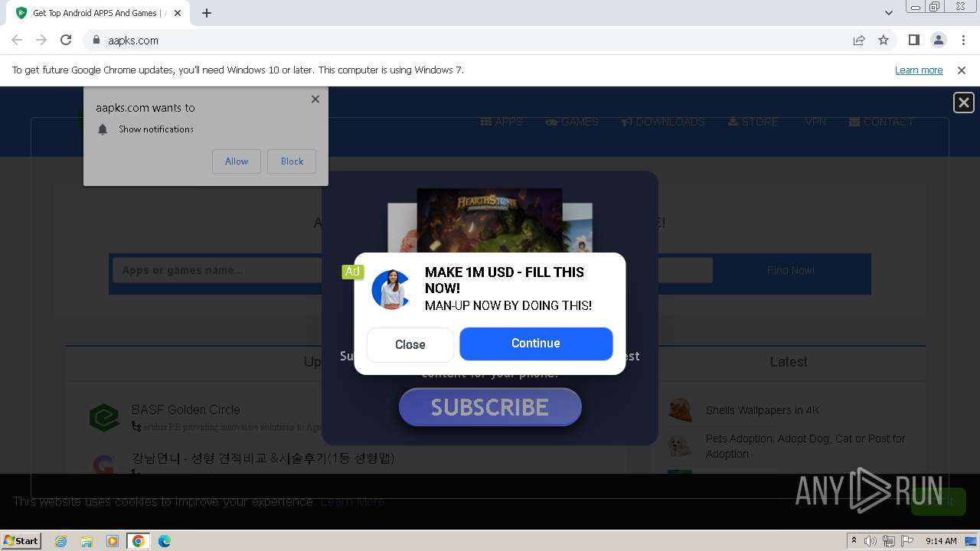This screenshot has width=980, height=551.
Task: Close the aapks.com browser tab
Action: (x=178, y=12)
